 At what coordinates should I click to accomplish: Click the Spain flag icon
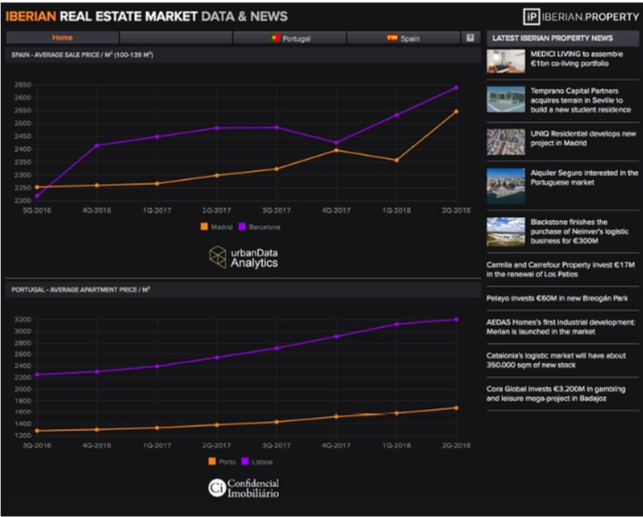coord(392,38)
